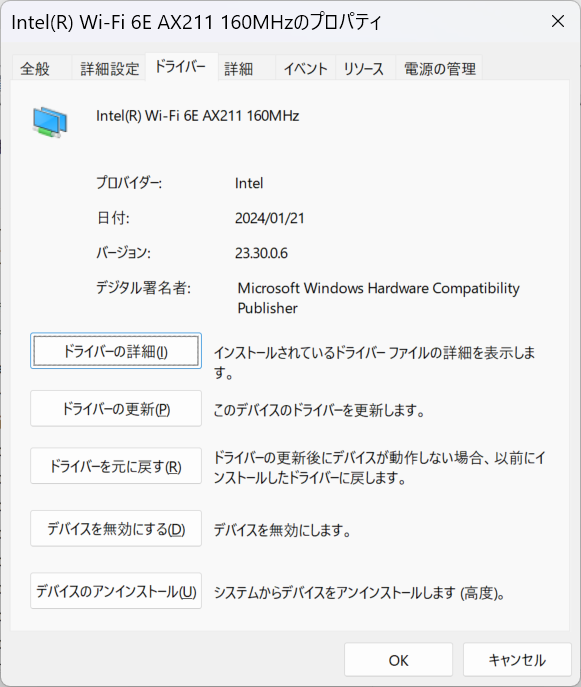The image size is (581, 687).
Task: Switch to the リソース tab
Action: point(363,69)
